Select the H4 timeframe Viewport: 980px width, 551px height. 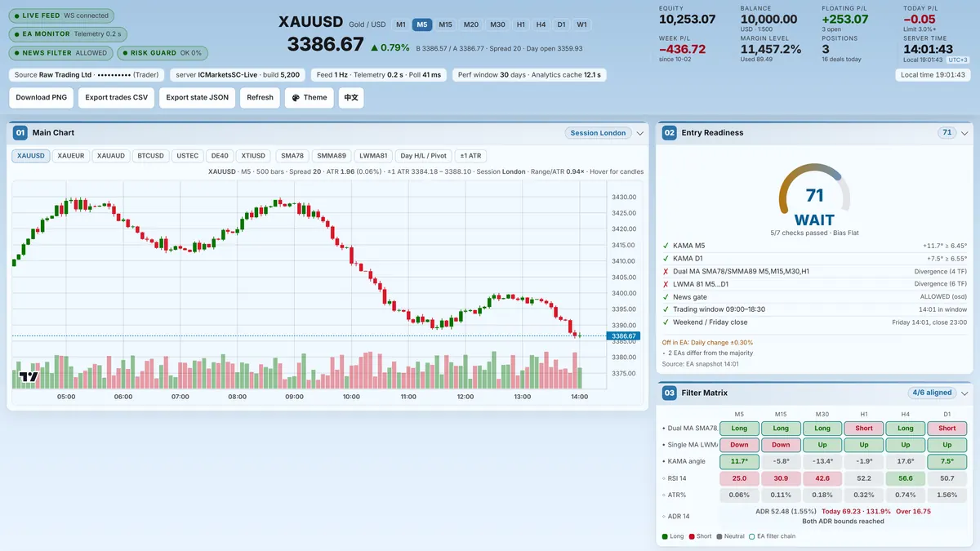[541, 24]
